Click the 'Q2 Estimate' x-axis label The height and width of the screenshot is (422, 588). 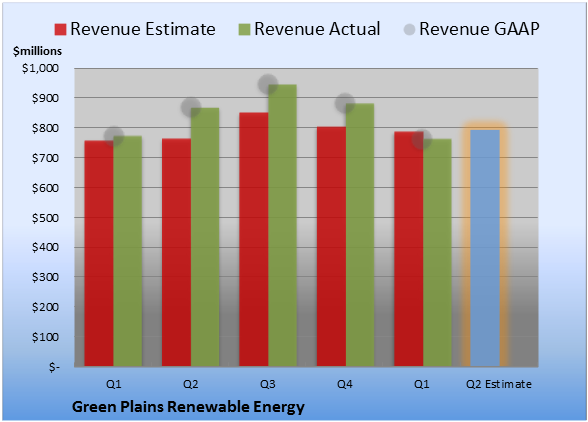pos(499,384)
